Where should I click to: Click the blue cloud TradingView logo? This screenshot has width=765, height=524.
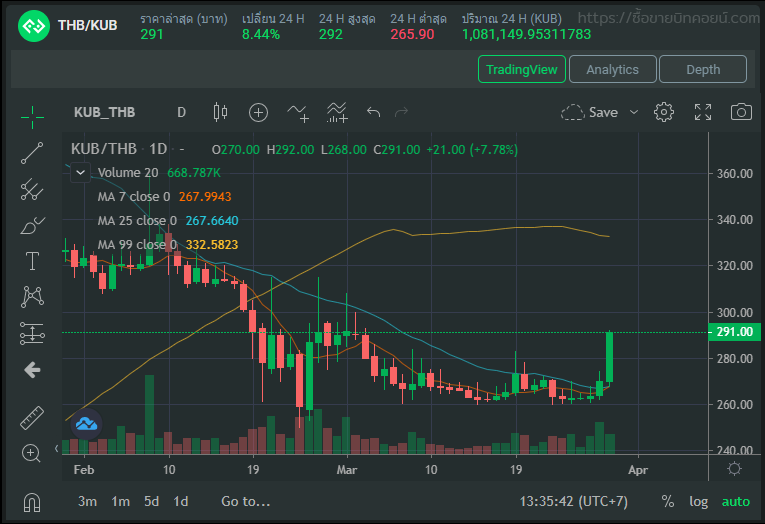coord(86,424)
